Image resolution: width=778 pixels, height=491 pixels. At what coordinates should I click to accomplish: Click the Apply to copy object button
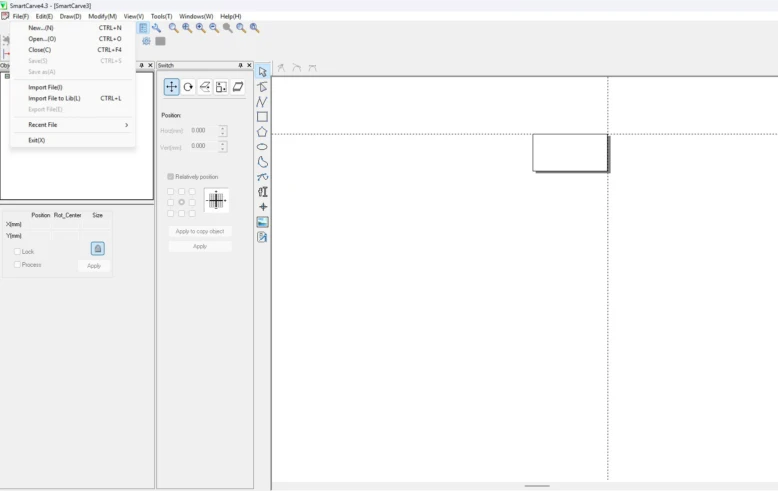pos(200,231)
